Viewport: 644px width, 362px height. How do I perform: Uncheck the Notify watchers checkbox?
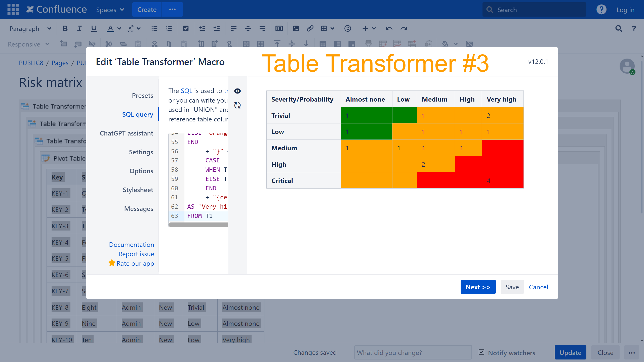click(481, 352)
